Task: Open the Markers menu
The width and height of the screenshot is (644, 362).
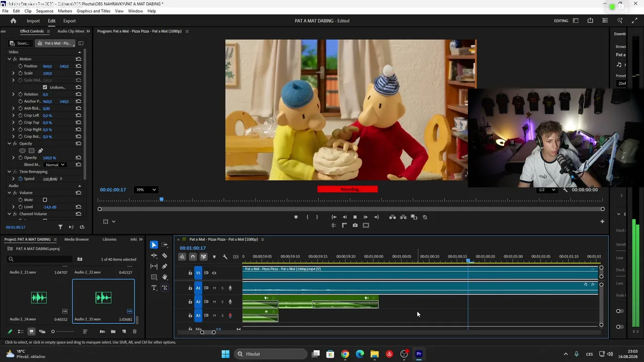Action: click(65, 11)
